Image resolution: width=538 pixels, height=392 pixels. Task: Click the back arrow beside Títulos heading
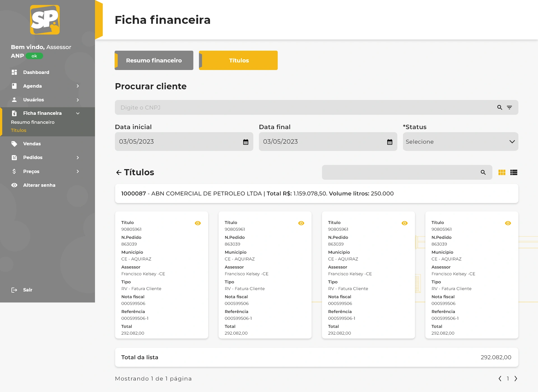tap(119, 172)
